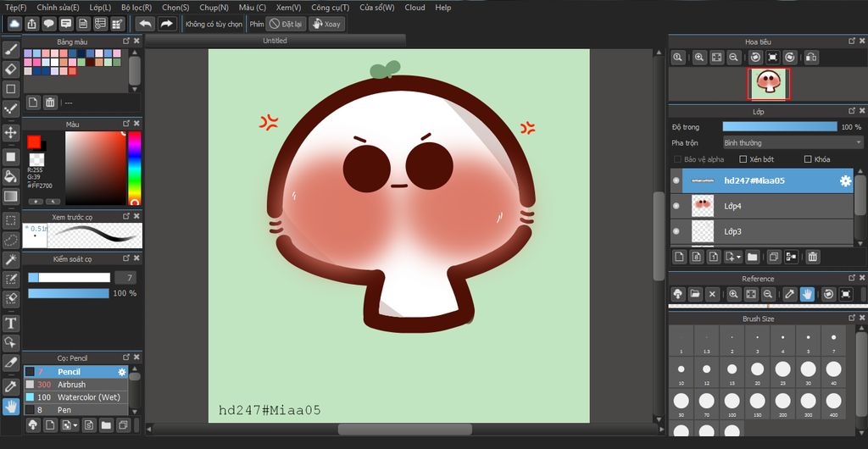Hide the Lớp4 layer
The image size is (868, 449).
click(676, 206)
